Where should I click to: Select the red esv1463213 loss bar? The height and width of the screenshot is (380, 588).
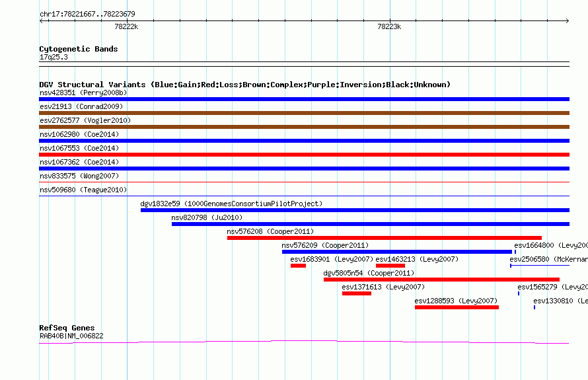390,266
